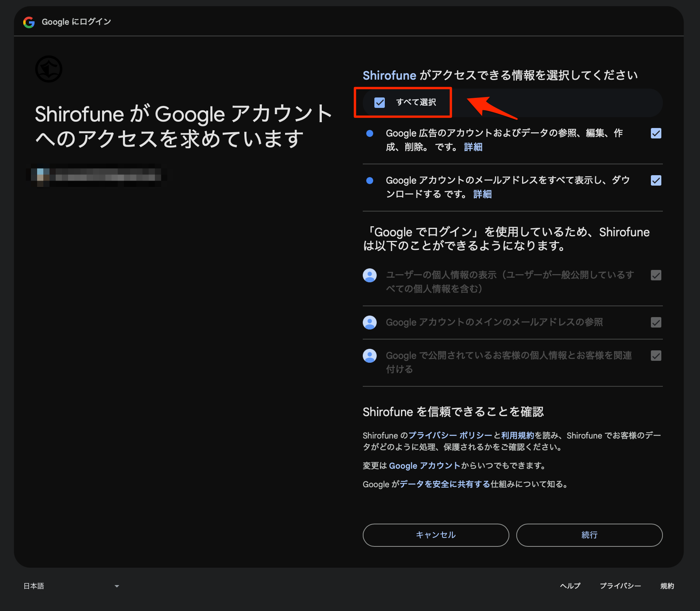
Task: Open the プライバシー ポリシー link
Action: pyautogui.click(x=450, y=435)
